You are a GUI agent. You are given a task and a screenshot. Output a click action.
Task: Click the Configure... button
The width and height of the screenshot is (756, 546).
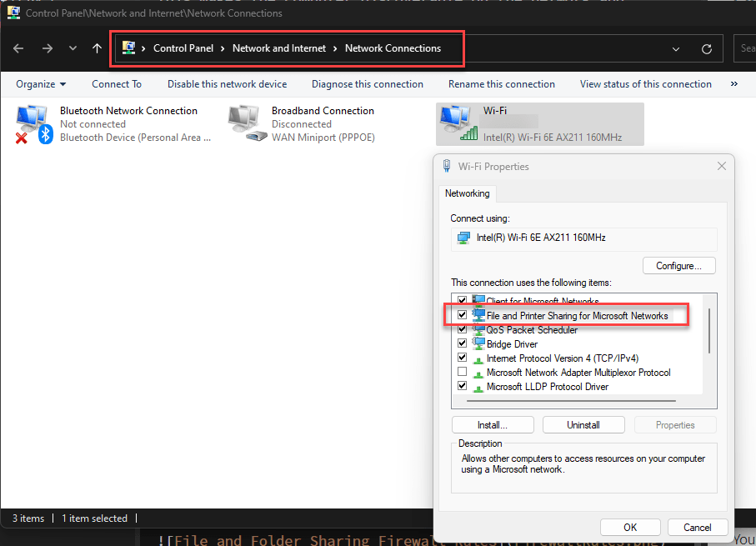click(678, 266)
